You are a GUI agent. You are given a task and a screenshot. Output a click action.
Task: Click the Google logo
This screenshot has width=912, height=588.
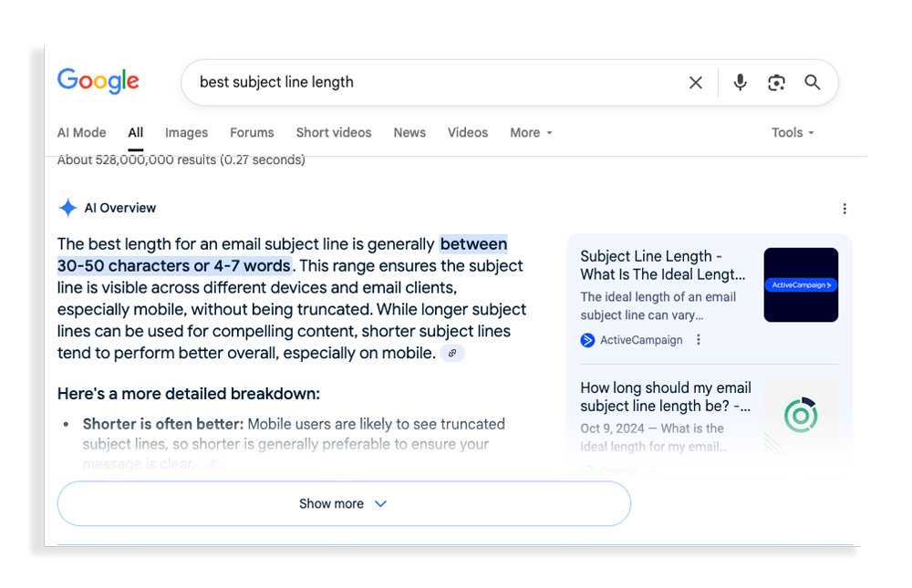pos(98,81)
